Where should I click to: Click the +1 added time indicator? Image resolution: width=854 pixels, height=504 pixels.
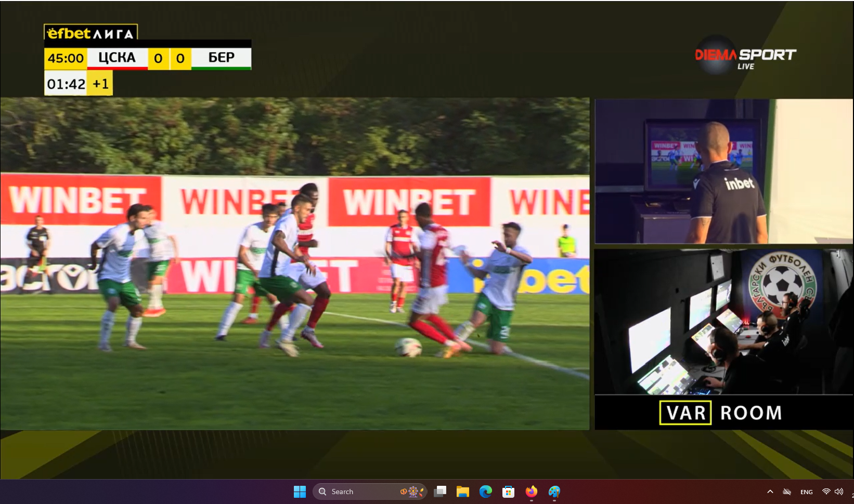click(x=100, y=84)
